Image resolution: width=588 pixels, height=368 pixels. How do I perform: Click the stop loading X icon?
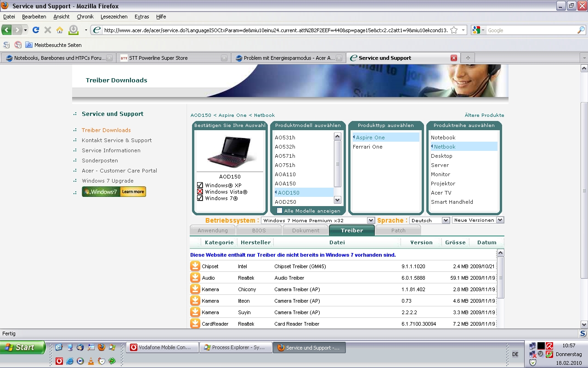tap(48, 30)
